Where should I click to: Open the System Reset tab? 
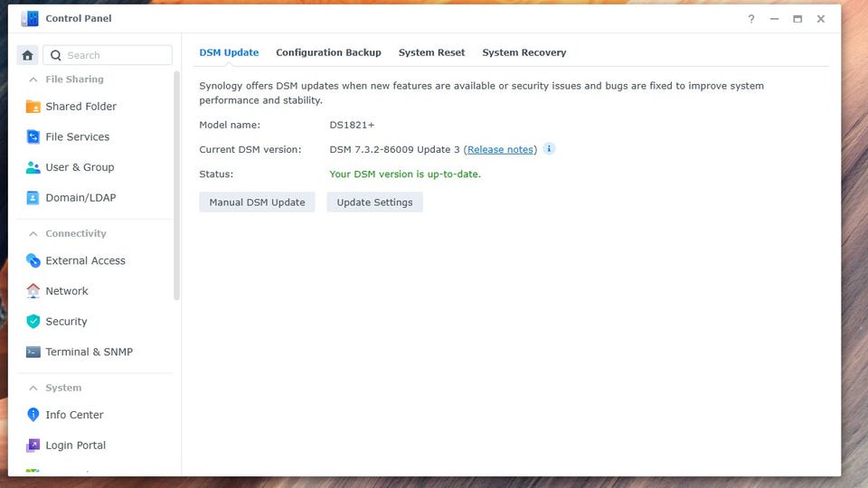pos(432,52)
